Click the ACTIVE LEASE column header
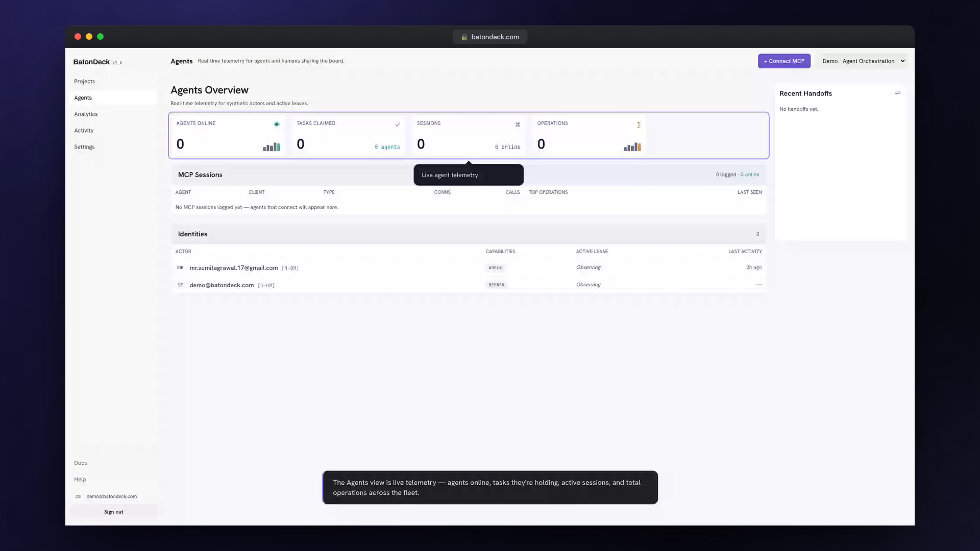 [x=592, y=252]
